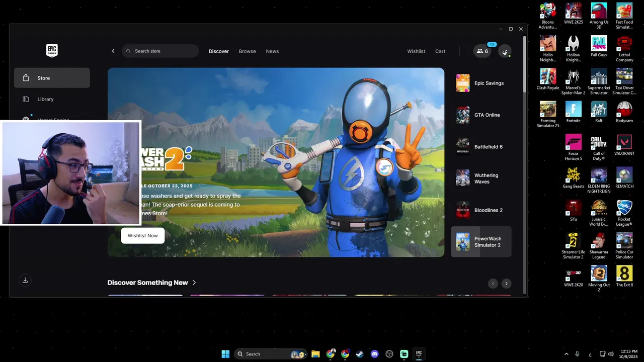Open Clash Royale desktop shortcut

(548, 79)
